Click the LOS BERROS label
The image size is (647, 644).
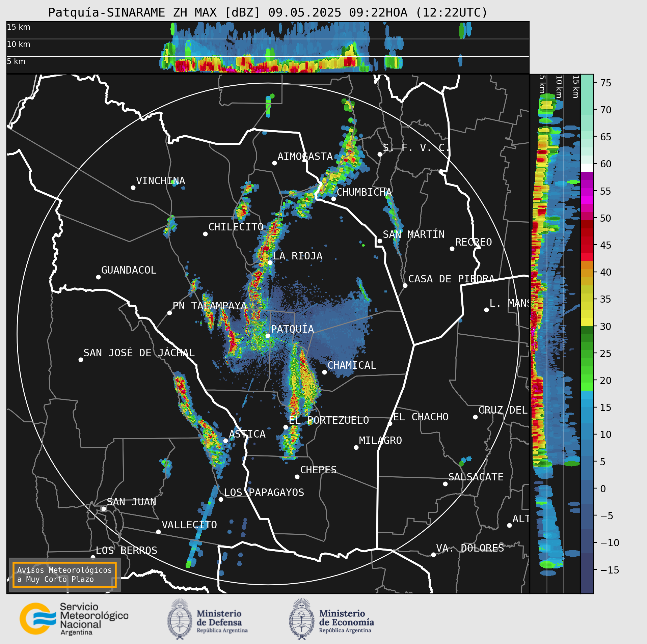pos(126,550)
